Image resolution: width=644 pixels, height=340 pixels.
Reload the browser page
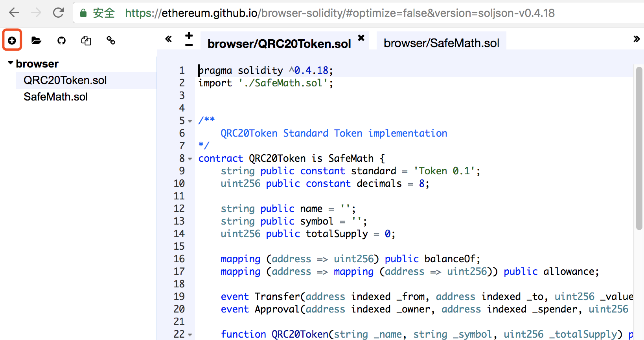[x=59, y=13]
